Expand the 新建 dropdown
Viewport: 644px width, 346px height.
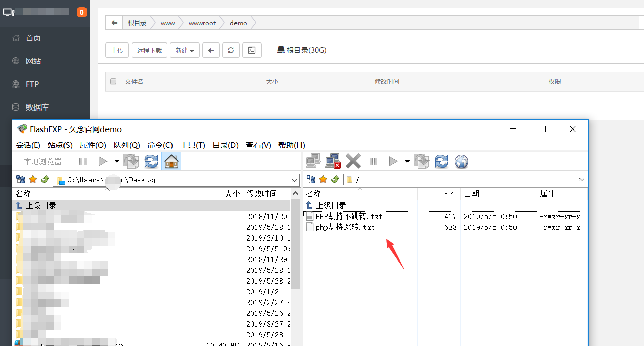[x=185, y=50]
